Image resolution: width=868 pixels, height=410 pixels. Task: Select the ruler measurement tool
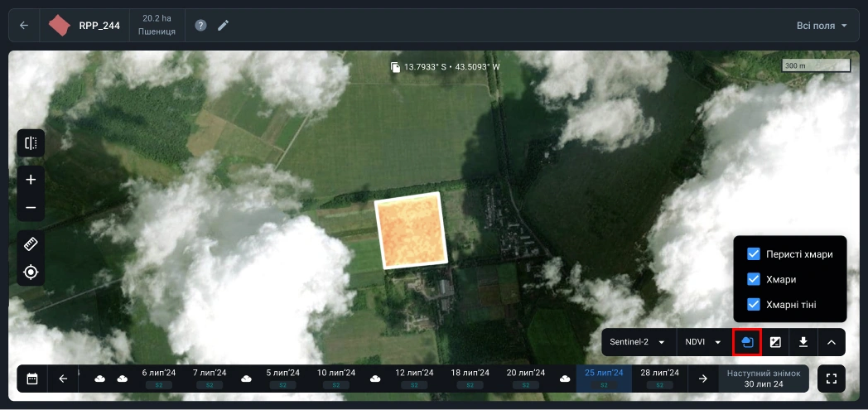click(31, 244)
